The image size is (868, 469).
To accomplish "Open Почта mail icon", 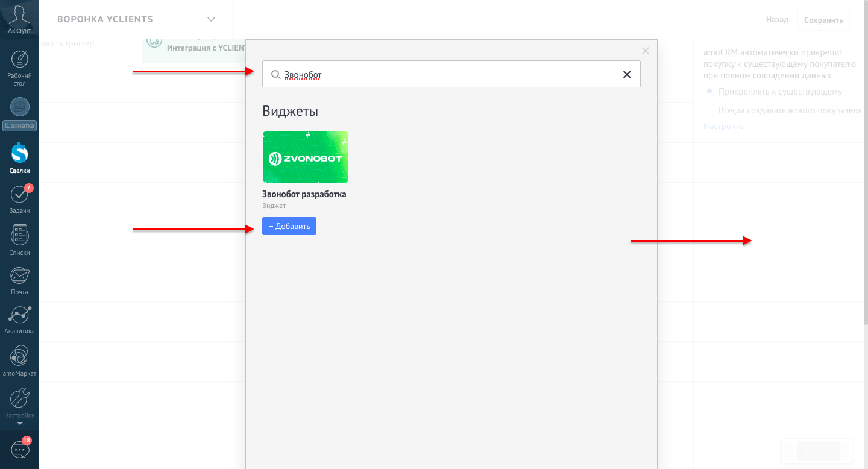I will pyautogui.click(x=20, y=276).
